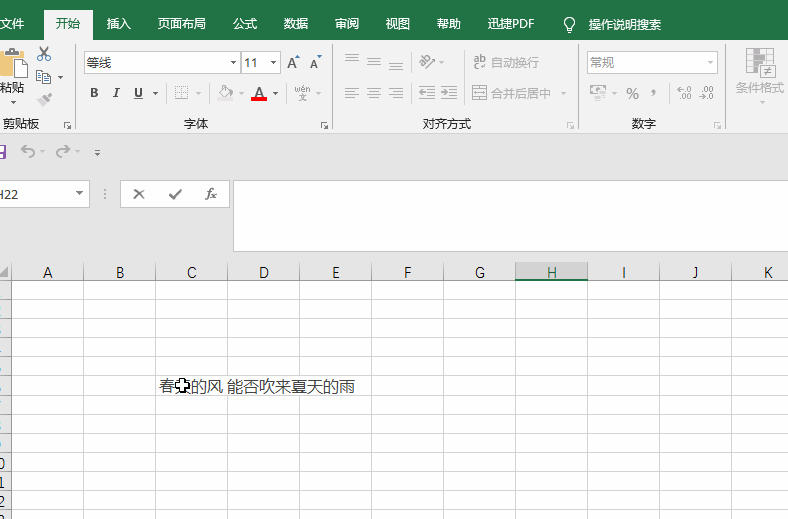Apply cell borders icon
788x519 pixels.
(181, 93)
